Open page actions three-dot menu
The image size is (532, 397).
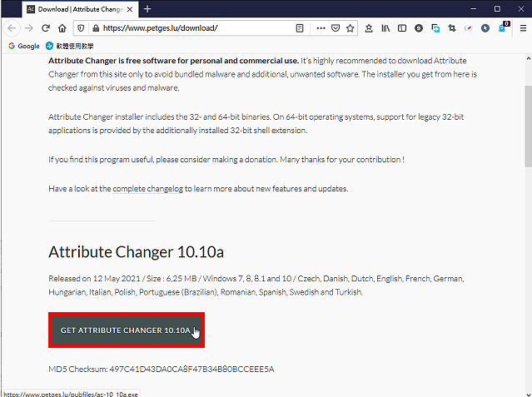click(321, 28)
